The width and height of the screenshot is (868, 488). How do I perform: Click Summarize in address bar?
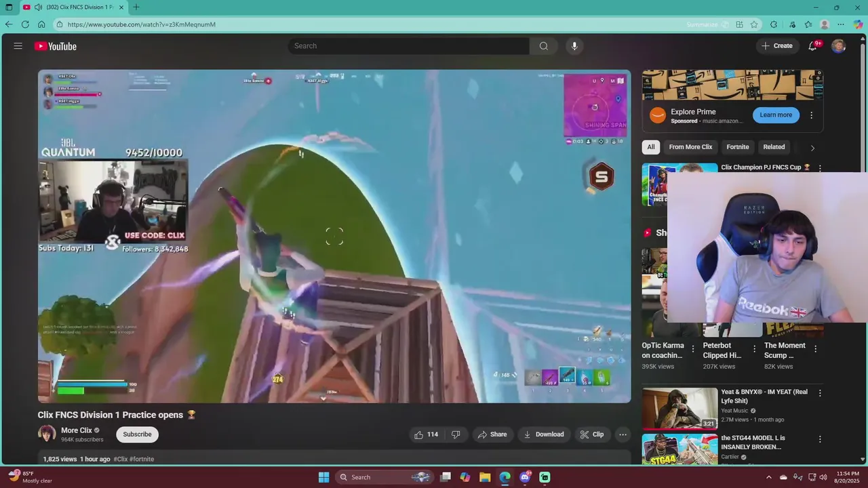pos(702,24)
